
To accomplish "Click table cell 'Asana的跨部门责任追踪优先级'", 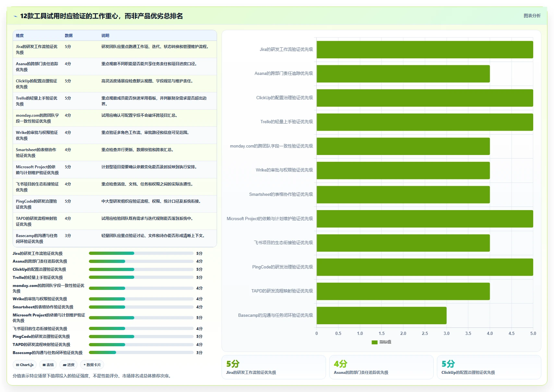I will 37,66.
